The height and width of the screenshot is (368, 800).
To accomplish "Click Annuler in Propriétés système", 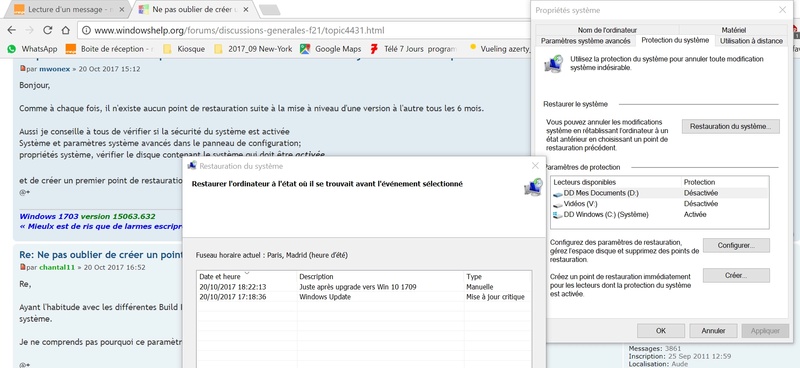I will click(713, 331).
